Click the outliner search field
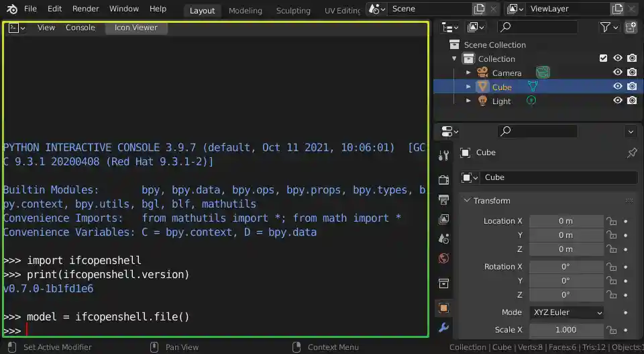 point(537,27)
